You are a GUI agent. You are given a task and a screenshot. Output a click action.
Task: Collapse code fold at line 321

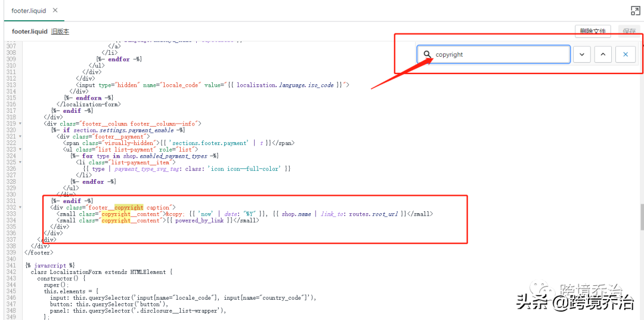[20, 136]
